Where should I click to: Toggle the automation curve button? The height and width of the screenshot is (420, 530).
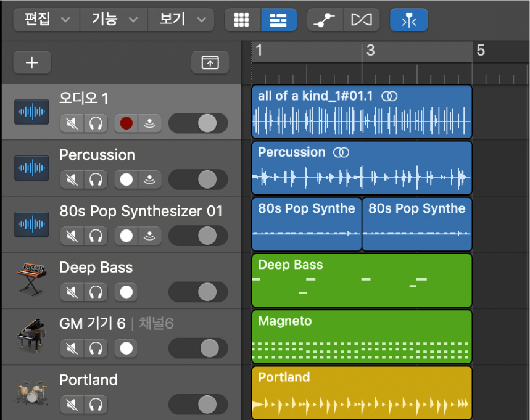(x=325, y=20)
